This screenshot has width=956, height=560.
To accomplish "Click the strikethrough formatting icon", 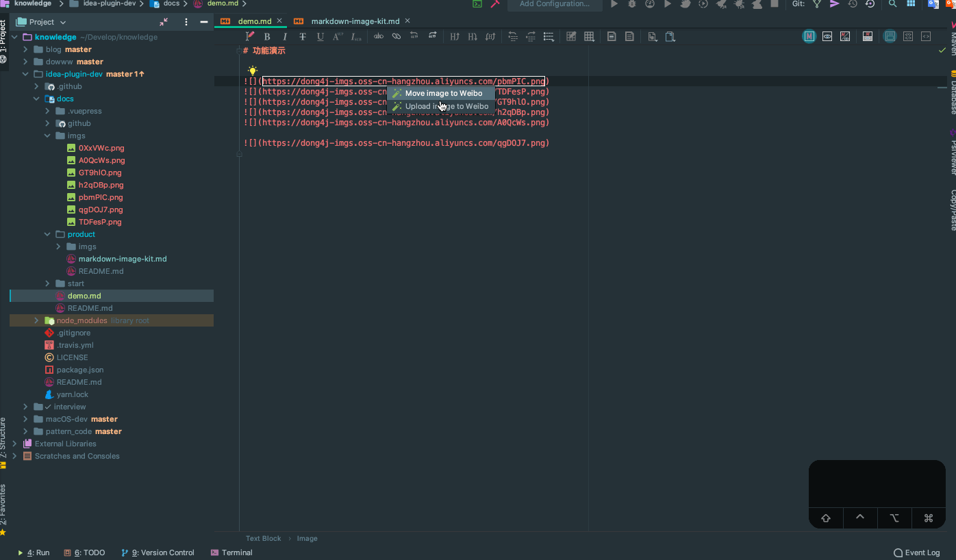I will click(303, 37).
